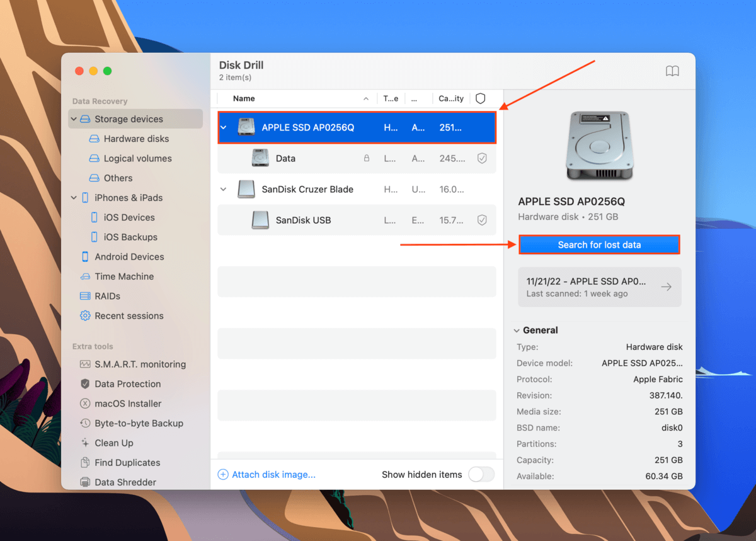The height and width of the screenshot is (541, 756).
Task: Click the Disk Drill window title
Action: pos(241,65)
